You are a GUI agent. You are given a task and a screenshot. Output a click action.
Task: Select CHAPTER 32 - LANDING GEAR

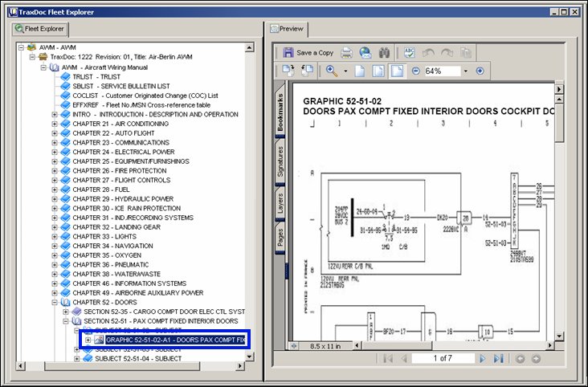pyautogui.click(x=116, y=227)
